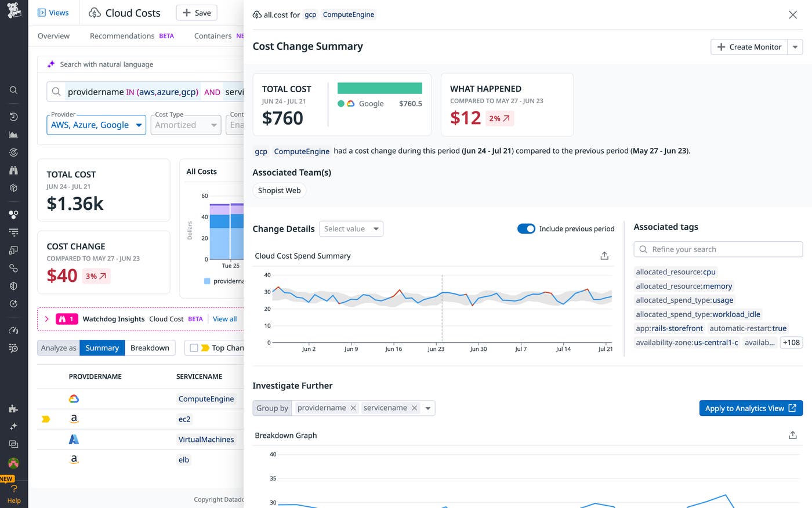
Task: Disable the Include previous period toggle
Action: (x=526, y=228)
